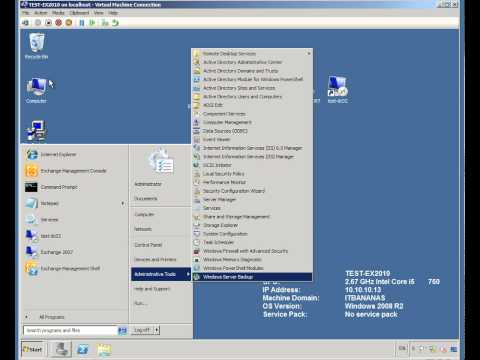The height and width of the screenshot is (360, 480).
Task: Open Windows PowerShell Modules
Action: 252,268
